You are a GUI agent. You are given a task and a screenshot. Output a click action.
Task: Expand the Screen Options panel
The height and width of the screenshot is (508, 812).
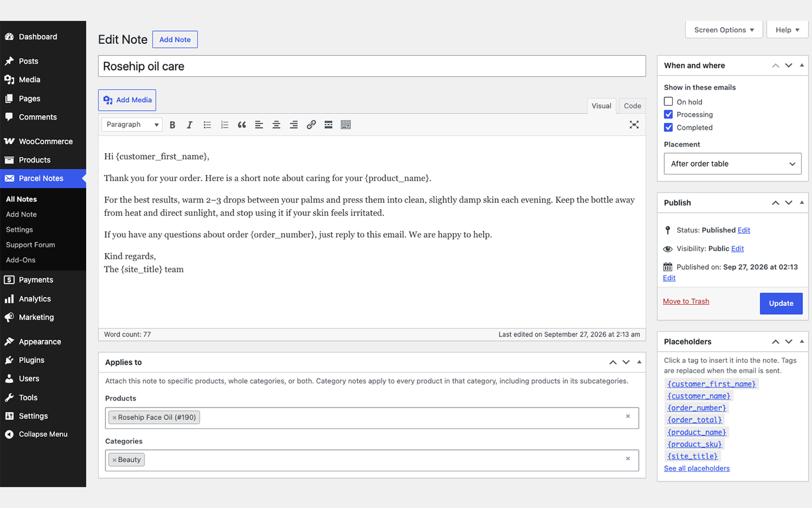coord(724,30)
